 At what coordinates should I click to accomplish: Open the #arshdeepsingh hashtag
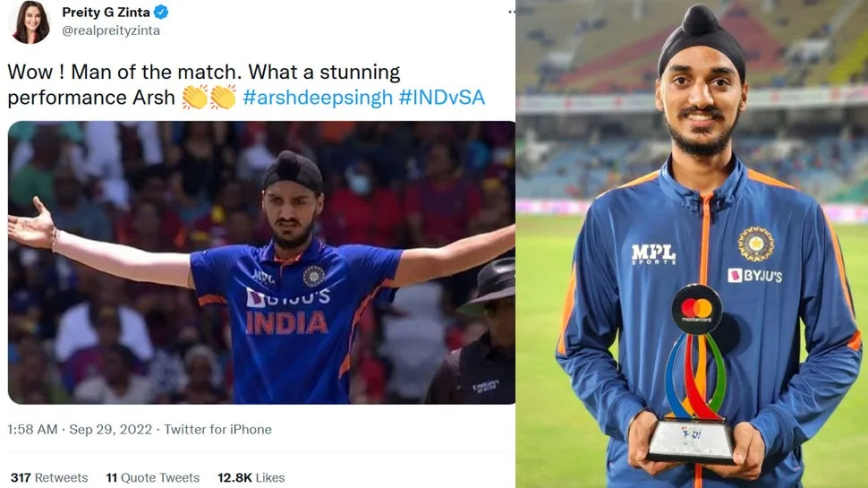318,98
